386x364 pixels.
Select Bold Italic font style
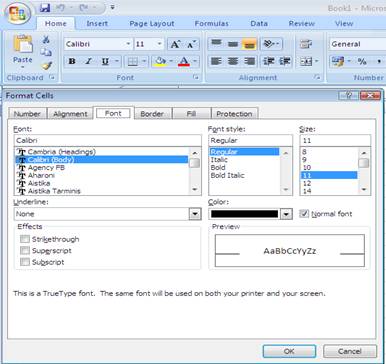228,175
